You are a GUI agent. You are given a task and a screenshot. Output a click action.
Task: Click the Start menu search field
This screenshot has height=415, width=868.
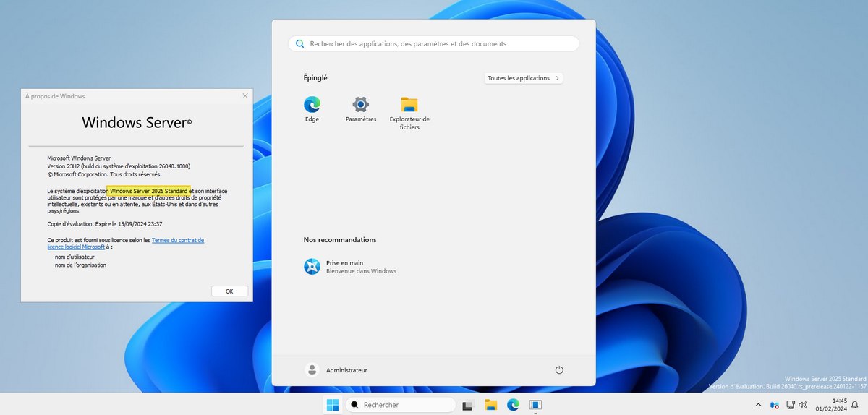click(x=434, y=44)
